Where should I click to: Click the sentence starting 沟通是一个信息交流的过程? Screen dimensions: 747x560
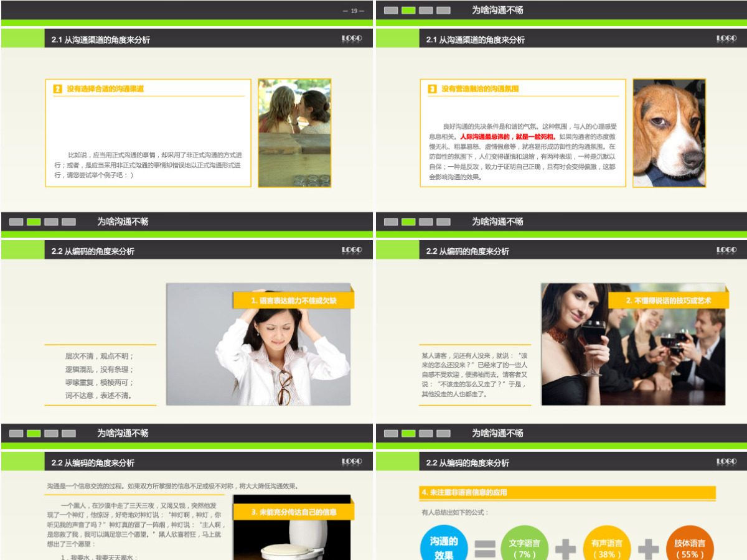174,486
